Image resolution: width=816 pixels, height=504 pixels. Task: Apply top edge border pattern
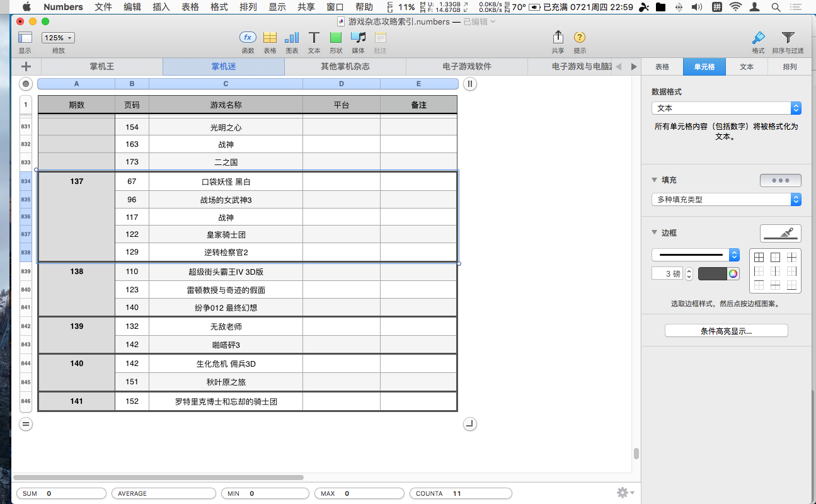(x=759, y=285)
